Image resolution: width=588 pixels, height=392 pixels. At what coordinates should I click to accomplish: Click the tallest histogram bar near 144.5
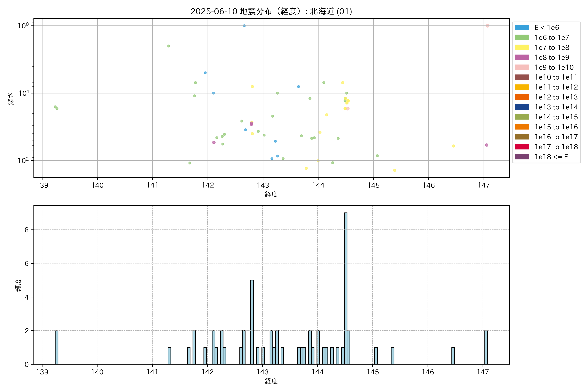tap(345, 287)
